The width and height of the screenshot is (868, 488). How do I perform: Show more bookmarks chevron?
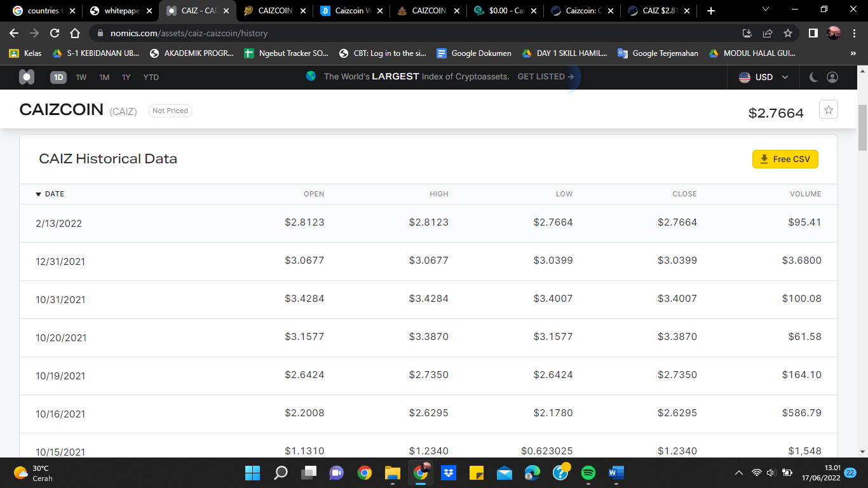coord(853,53)
